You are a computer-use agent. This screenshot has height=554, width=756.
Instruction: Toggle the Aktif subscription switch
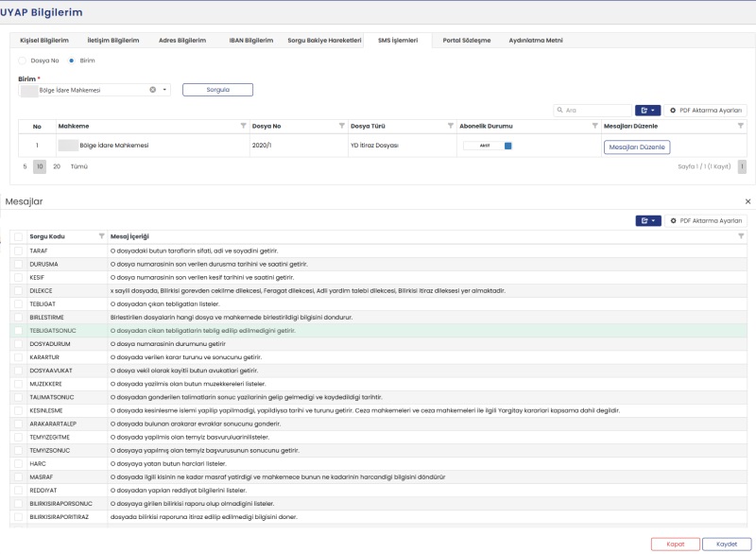[507, 146]
